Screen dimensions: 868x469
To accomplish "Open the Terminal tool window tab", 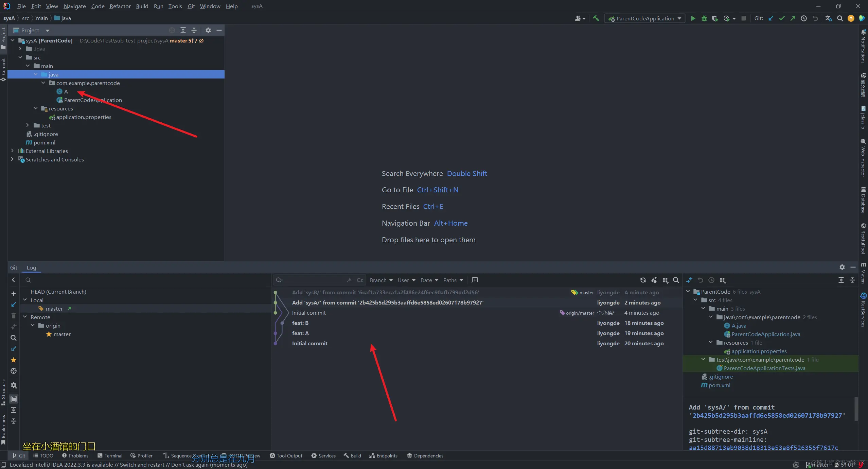I will 110,456.
